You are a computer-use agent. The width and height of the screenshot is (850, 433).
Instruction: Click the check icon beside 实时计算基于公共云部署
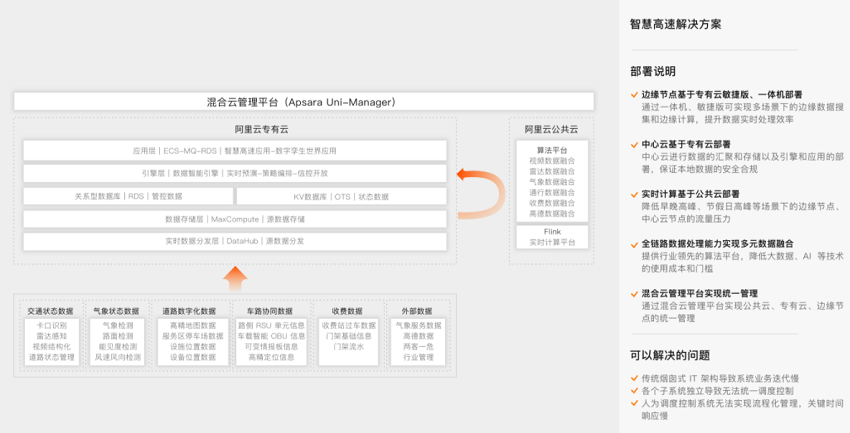coord(634,195)
